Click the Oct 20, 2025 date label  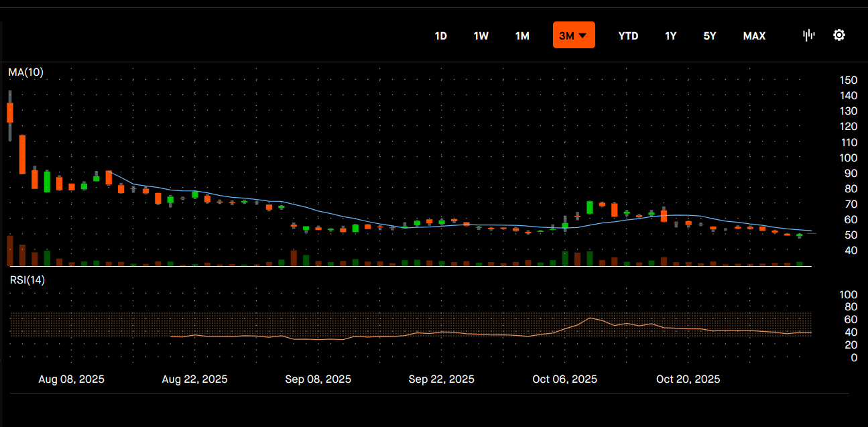pos(688,379)
